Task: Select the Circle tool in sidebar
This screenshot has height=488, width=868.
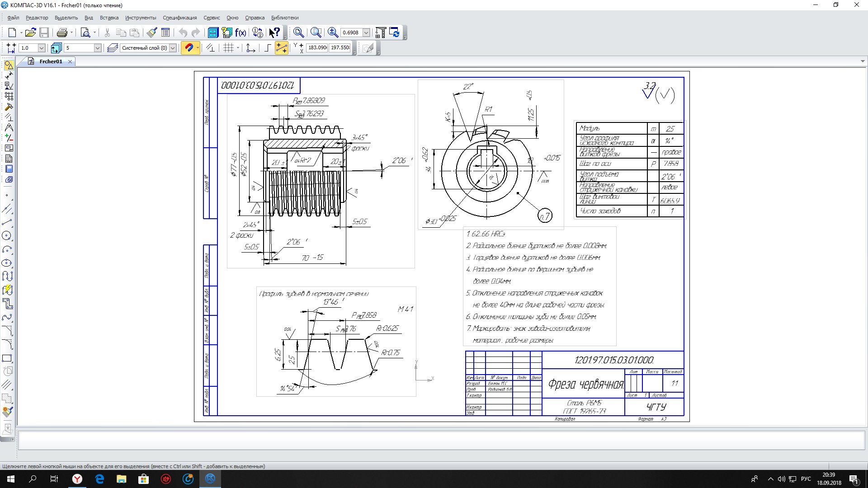Action: (x=7, y=236)
